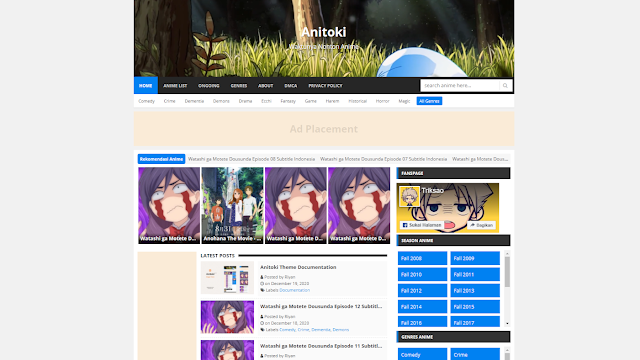Click the Dementia label on Episode 12 post
Image resolution: width=640 pixels, height=360 pixels.
pos(321,330)
